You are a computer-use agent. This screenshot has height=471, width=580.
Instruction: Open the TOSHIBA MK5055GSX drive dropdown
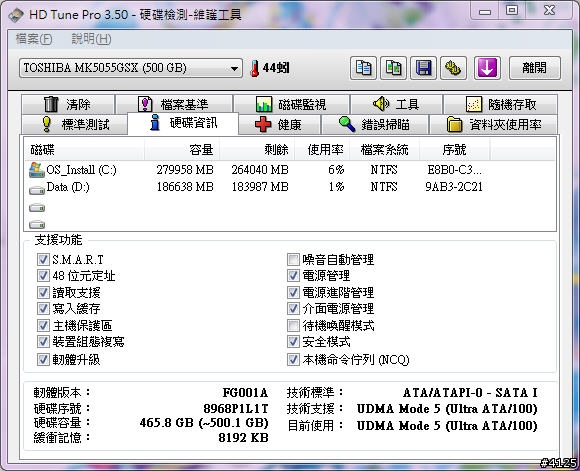(x=131, y=68)
